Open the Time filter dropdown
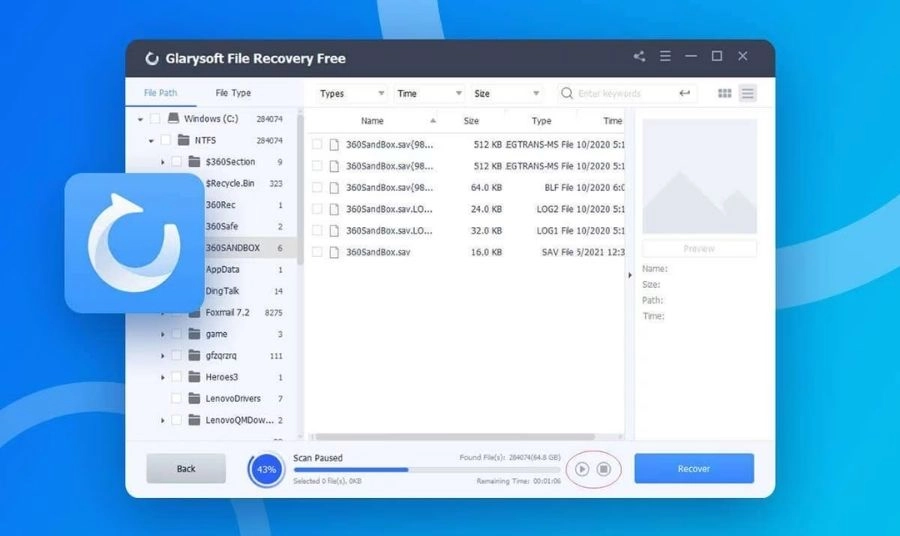 (429, 94)
